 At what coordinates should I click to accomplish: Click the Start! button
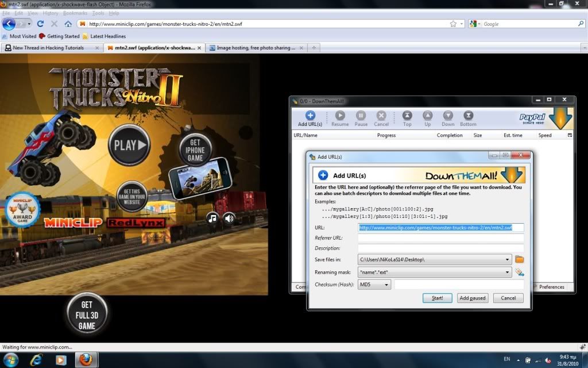[437, 298]
